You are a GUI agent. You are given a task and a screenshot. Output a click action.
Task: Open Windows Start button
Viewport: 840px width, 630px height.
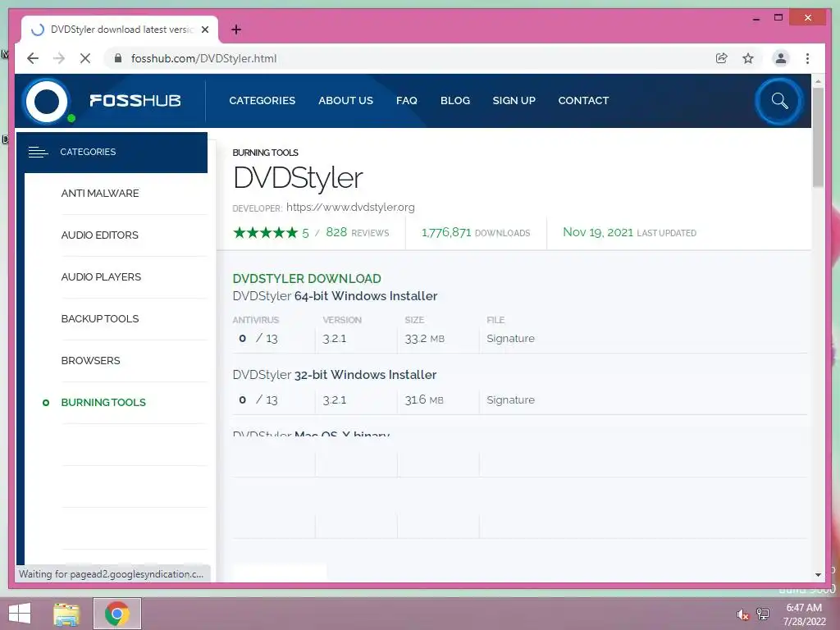[20, 614]
